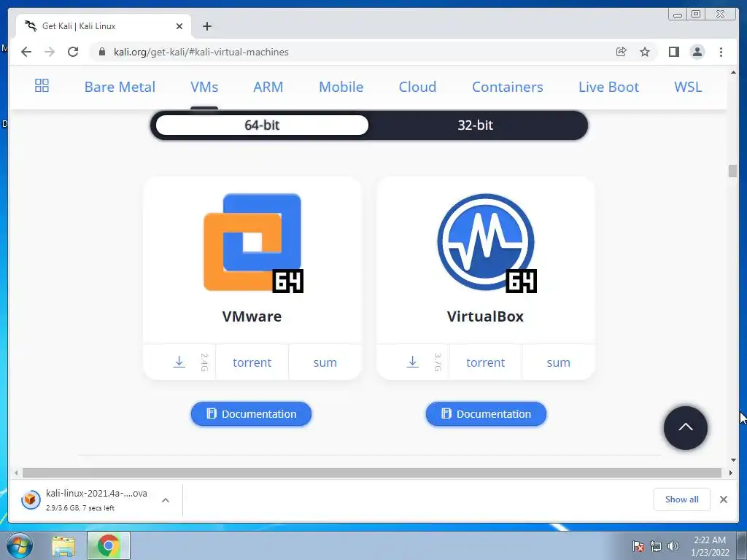Switch to the 32-bit option

pos(476,125)
